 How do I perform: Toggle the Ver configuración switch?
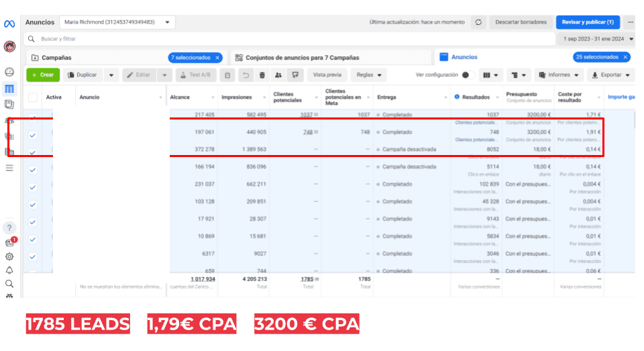coord(468,75)
